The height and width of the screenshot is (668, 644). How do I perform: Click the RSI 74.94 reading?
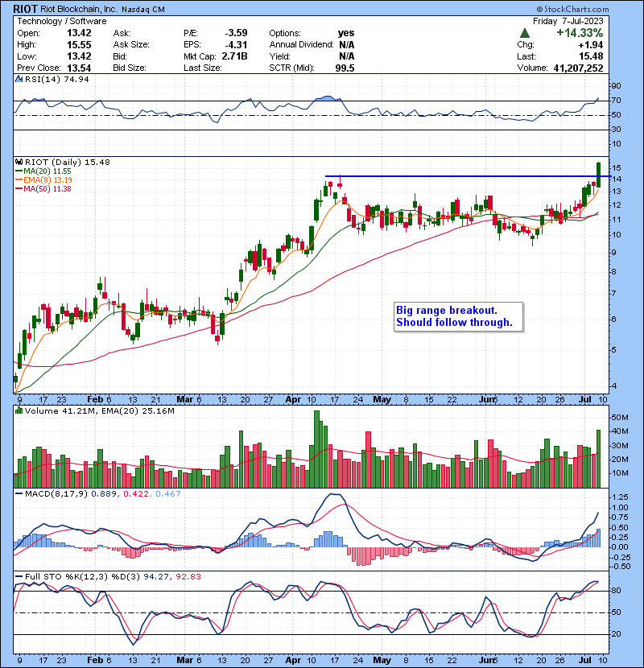75,79
